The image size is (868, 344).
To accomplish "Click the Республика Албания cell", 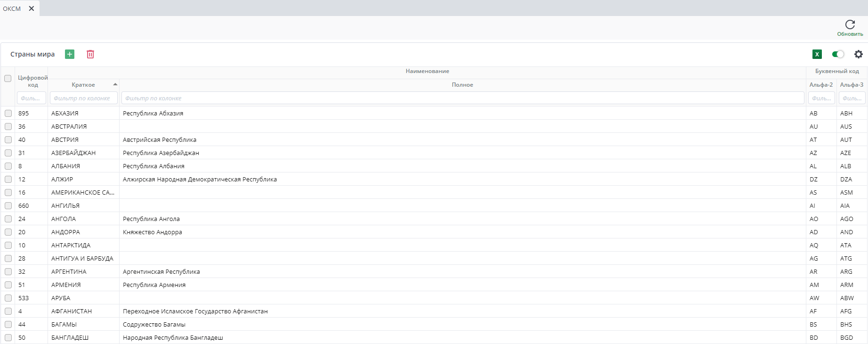I will point(463,166).
